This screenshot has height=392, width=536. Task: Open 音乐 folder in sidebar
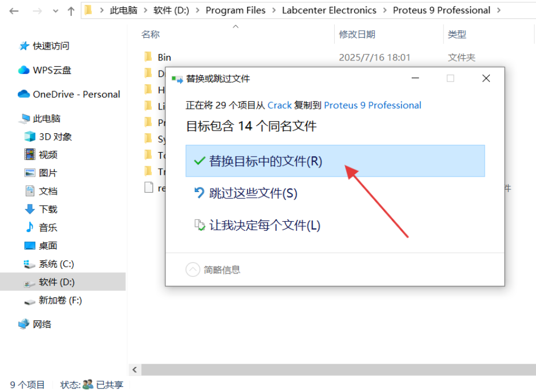click(48, 227)
